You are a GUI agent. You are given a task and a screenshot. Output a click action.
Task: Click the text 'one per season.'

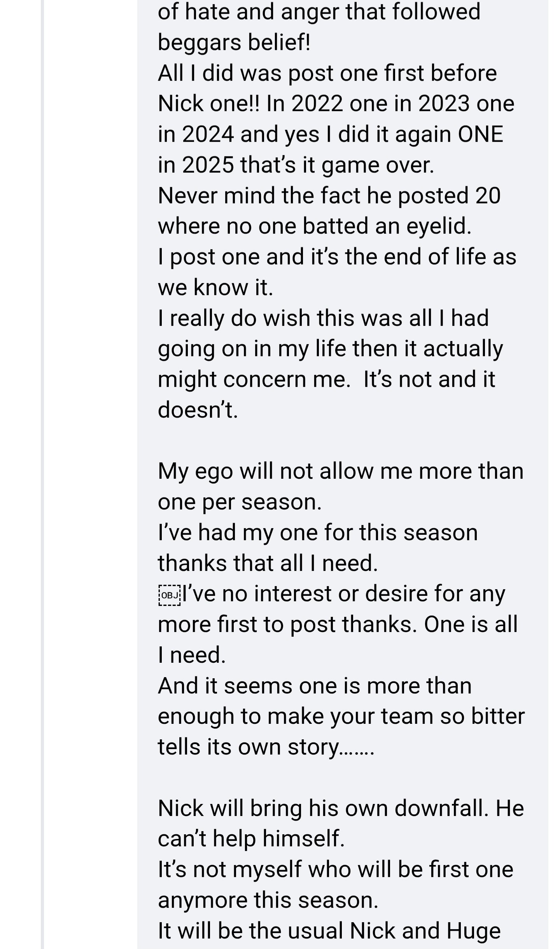240,502
